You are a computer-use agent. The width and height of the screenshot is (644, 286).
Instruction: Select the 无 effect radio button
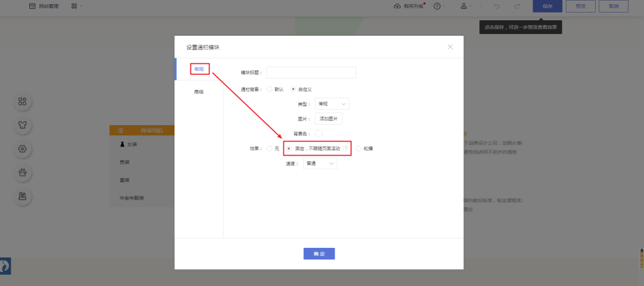270,148
